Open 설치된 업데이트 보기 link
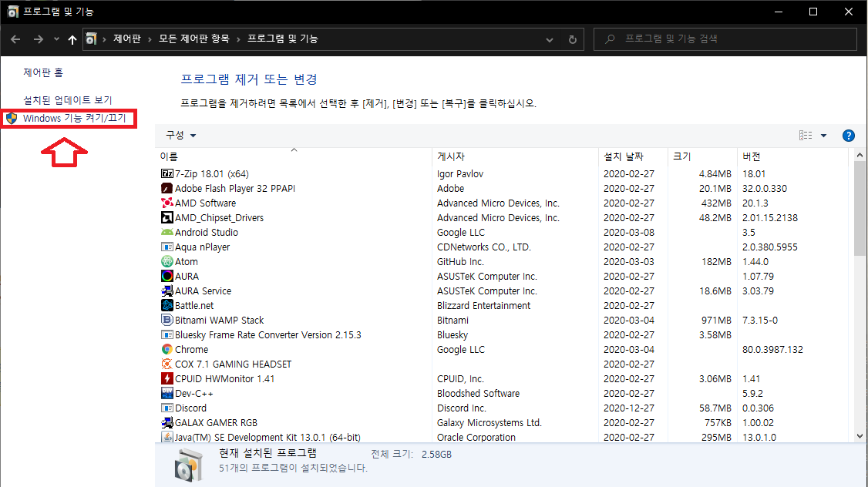This screenshot has width=868, height=487. click(68, 100)
